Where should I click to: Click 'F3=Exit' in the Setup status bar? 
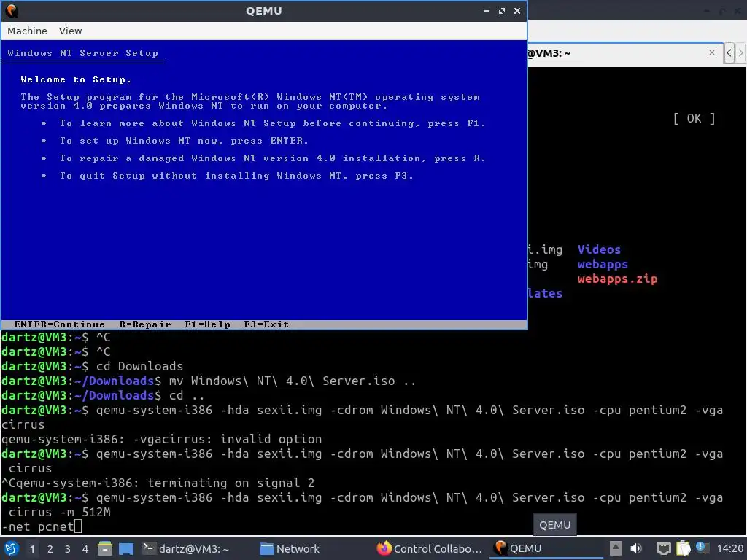[x=266, y=324]
